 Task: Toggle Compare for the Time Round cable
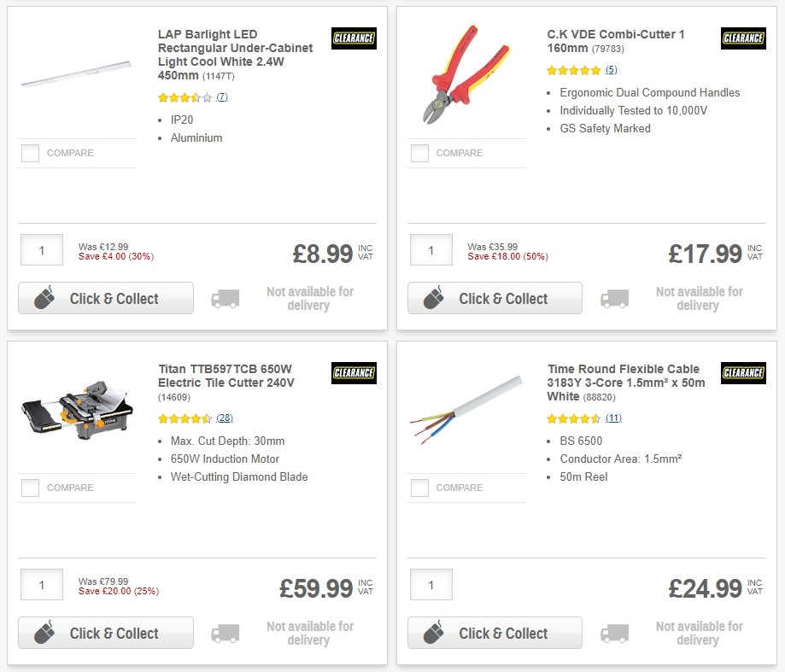pyautogui.click(x=419, y=488)
